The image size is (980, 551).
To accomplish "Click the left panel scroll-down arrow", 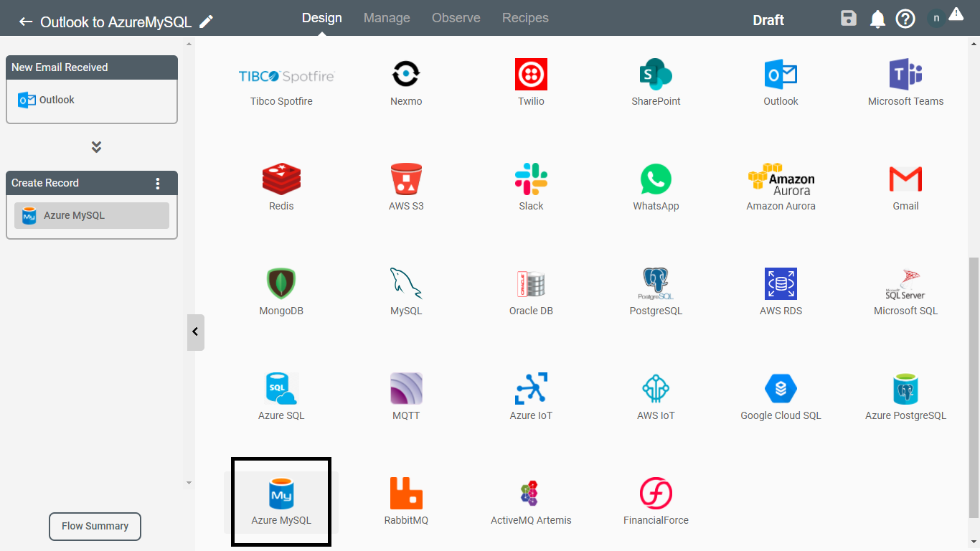I will 189,483.
